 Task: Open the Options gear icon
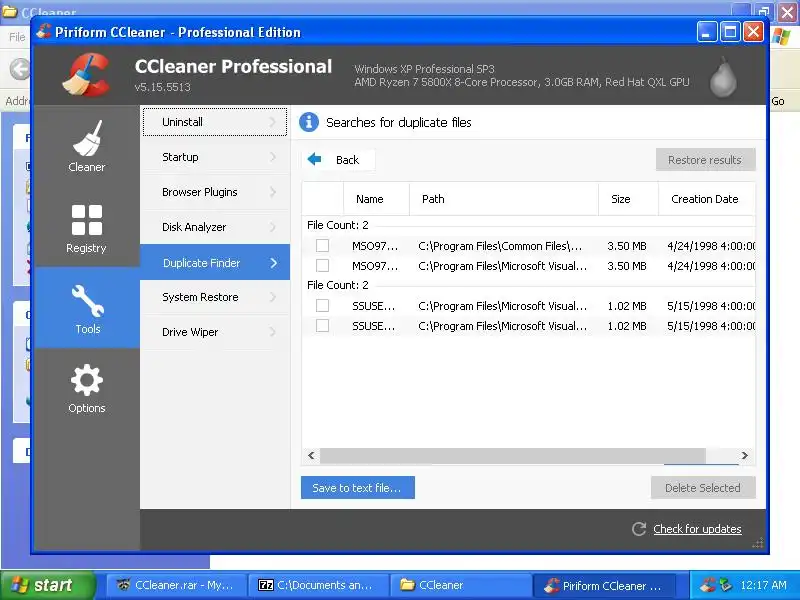pos(87,380)
